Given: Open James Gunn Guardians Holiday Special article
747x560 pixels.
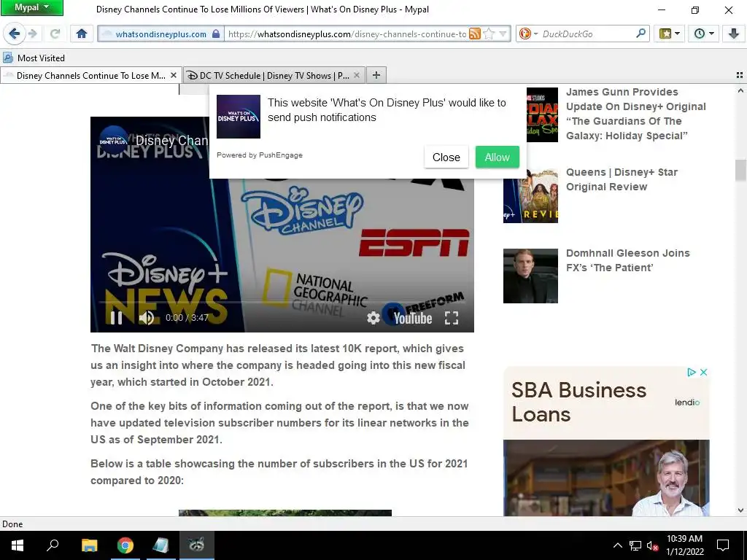Looking at the screenshot, I should (635, 114).
